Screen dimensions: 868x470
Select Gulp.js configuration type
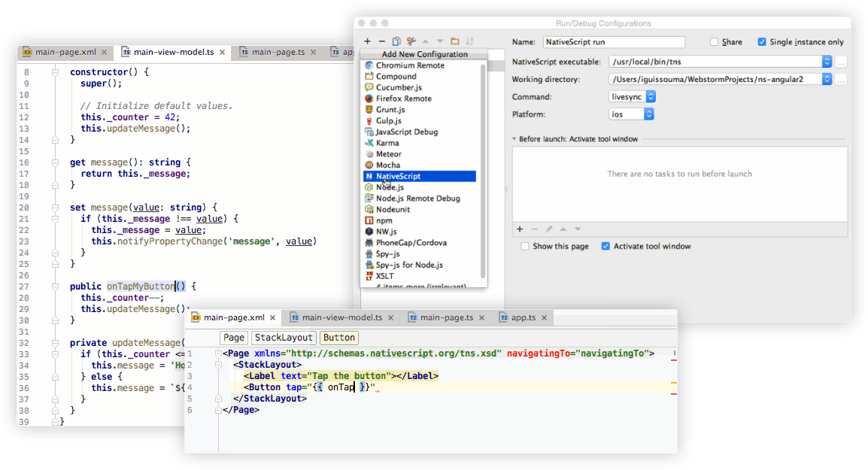point(420,120)
